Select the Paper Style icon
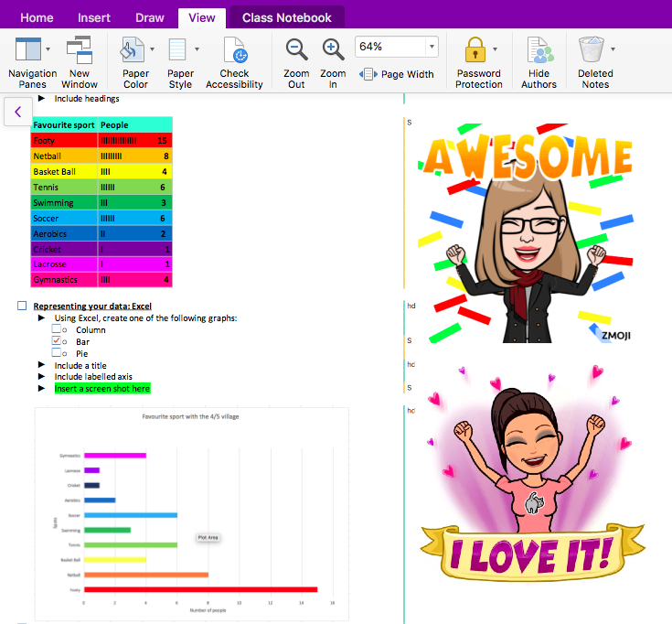Image resolution: width=672 pixels, height=624 pixels. (x=177, y=49)
